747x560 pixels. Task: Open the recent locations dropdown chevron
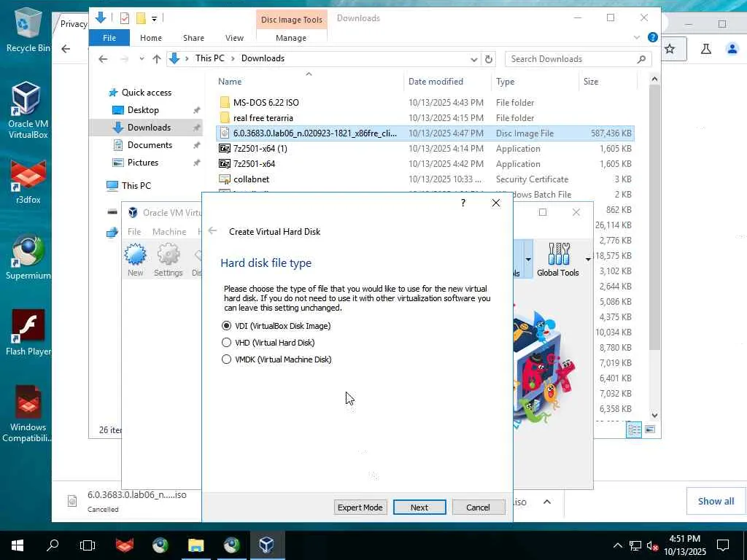pos(142,59)
